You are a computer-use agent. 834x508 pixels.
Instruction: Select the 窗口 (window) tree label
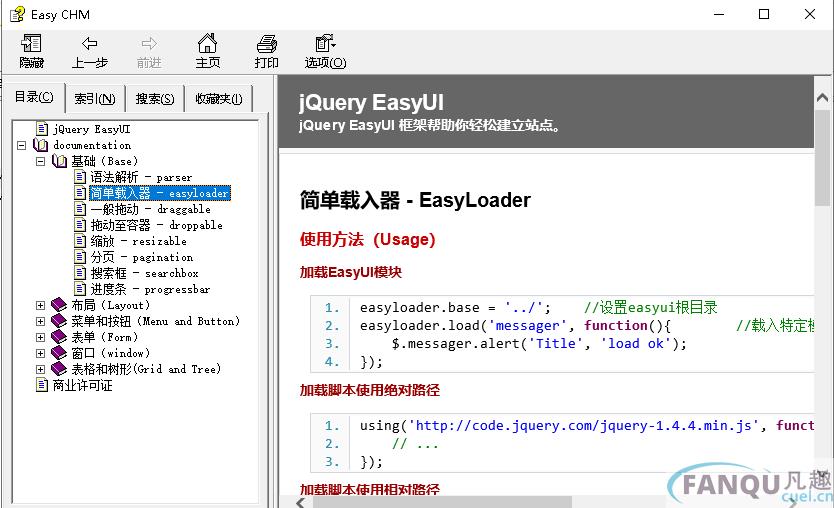click(x=111, y=353)
